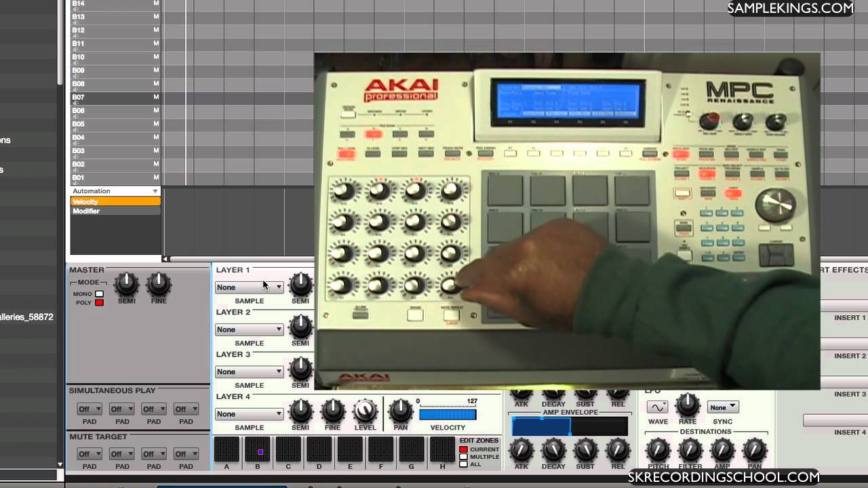Click the Destinations PAN knob
868x488 pixels.
754,449
